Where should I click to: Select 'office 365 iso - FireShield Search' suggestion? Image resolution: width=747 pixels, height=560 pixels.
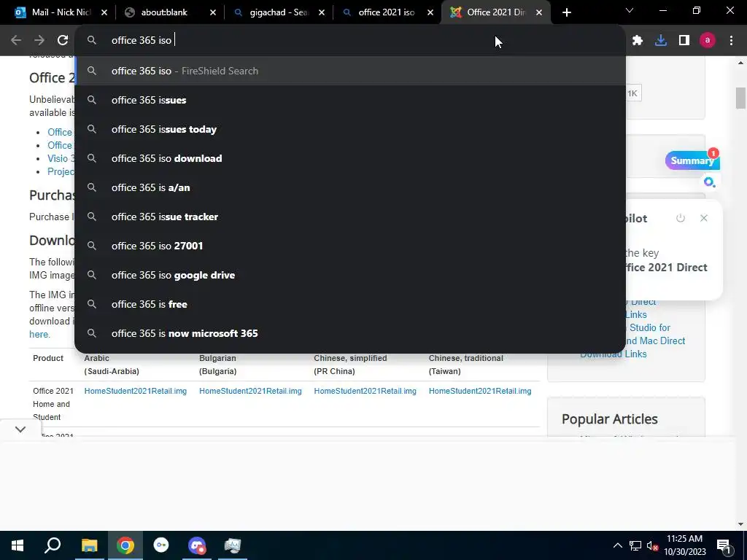click(x=350, y=71)
